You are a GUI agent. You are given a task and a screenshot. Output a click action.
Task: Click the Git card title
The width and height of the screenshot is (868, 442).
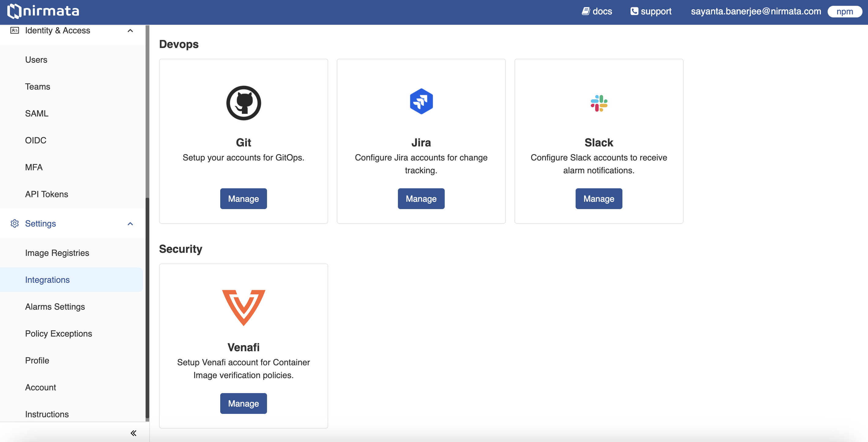[243, 142]
